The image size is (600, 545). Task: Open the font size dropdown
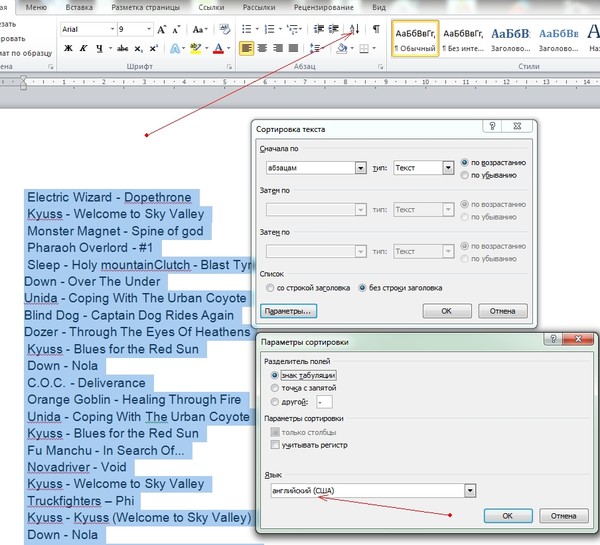point(149,29)
